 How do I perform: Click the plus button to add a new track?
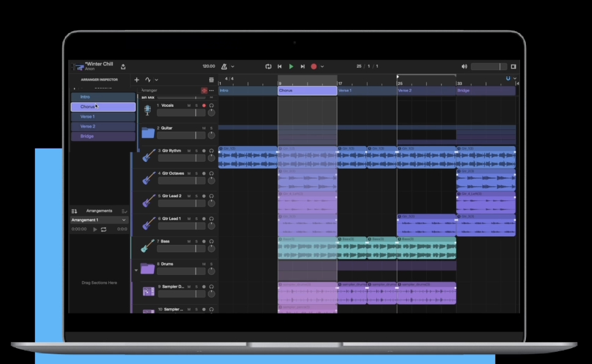coord(136,79)
